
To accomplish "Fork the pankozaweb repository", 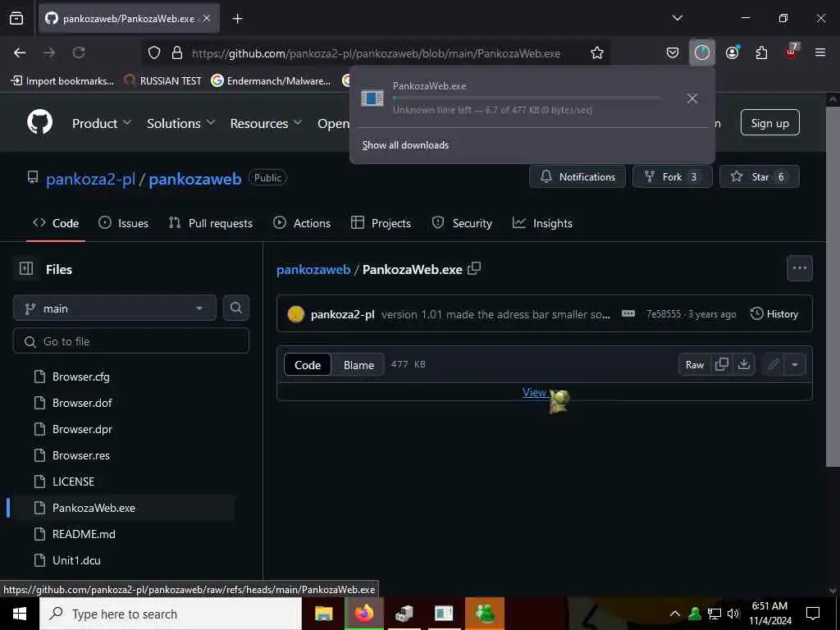I will point(673,177).
